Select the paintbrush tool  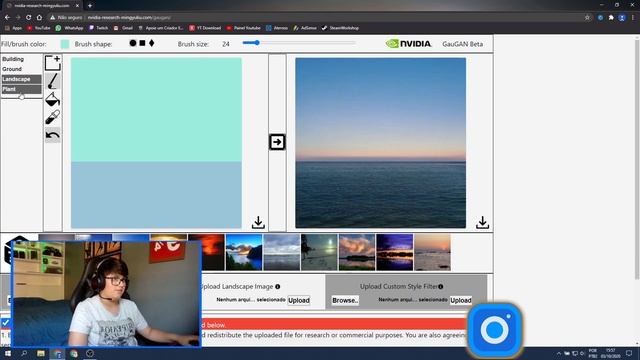[53, 81]
